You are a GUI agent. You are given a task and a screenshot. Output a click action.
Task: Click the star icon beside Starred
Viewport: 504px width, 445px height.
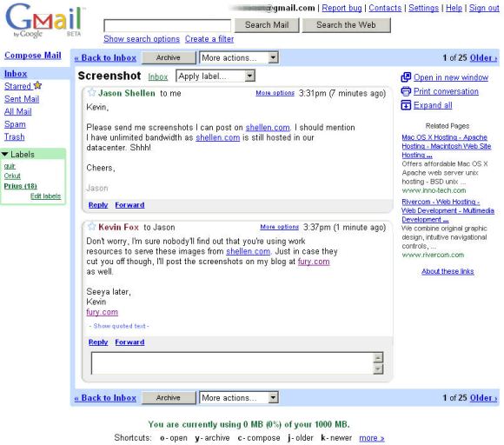coord(37,85)
